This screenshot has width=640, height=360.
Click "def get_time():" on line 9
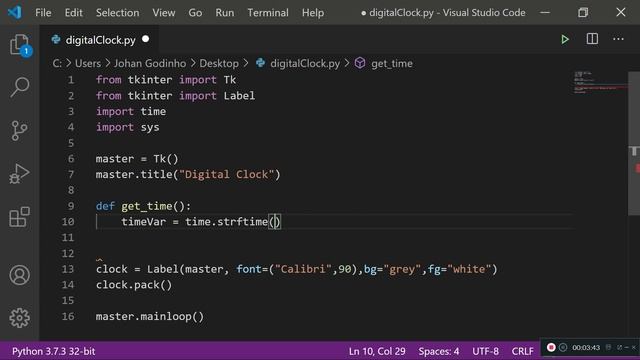pyautogui.click(x=143, y=206)
